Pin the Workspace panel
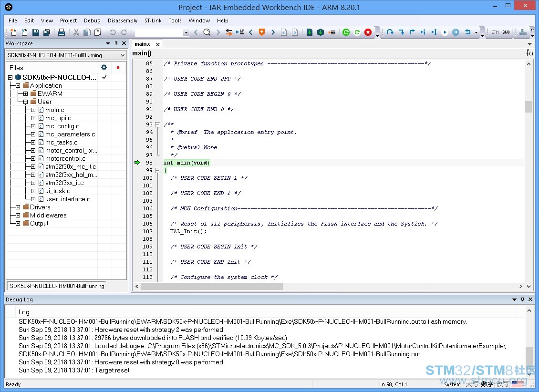The width and height of the screenshot is (539, 392). tap(116, 43)
